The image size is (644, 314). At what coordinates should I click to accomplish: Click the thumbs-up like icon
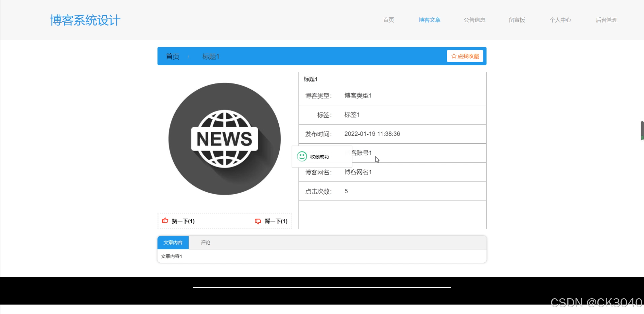point(165,221)
